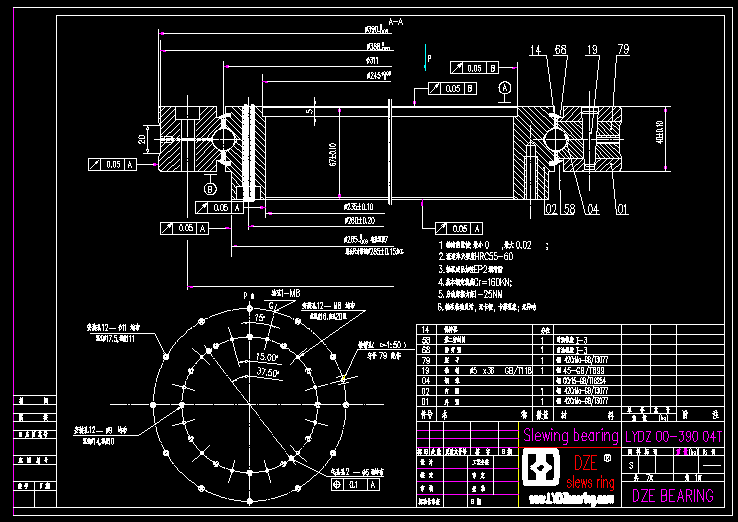Select balloon callout number 14

coord(535,49)
